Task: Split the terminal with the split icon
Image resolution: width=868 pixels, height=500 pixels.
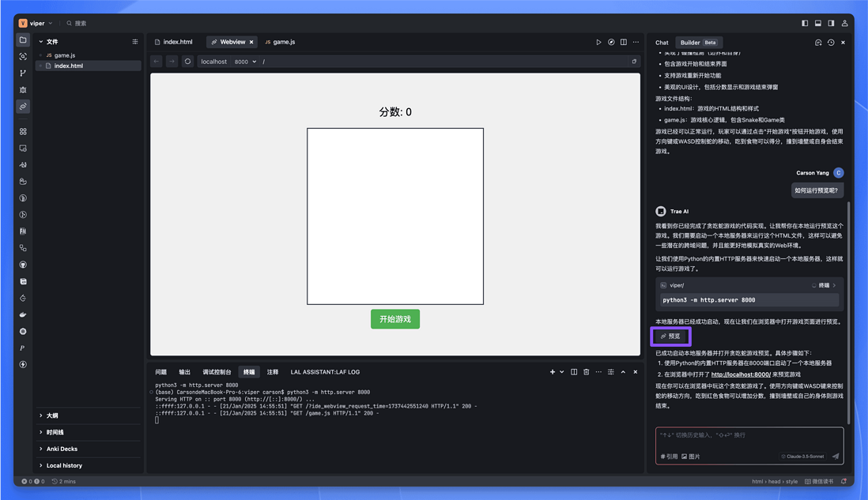Action: tap(573, 371)
